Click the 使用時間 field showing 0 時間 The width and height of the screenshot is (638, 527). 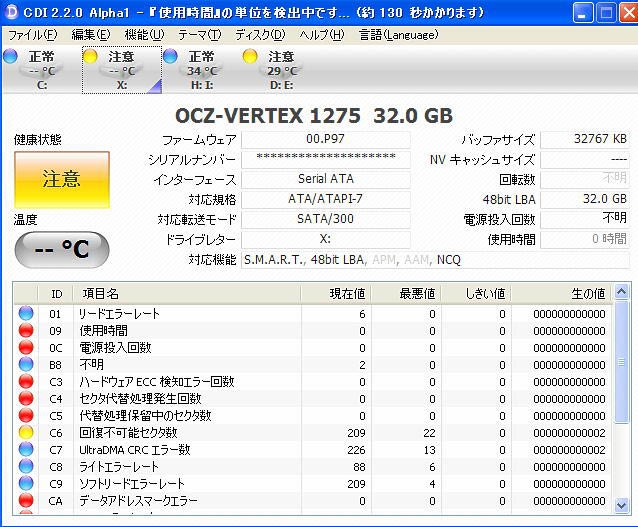click(585, 239)
